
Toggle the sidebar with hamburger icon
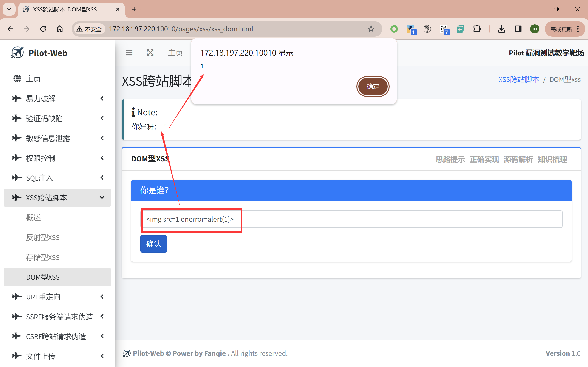129,53
